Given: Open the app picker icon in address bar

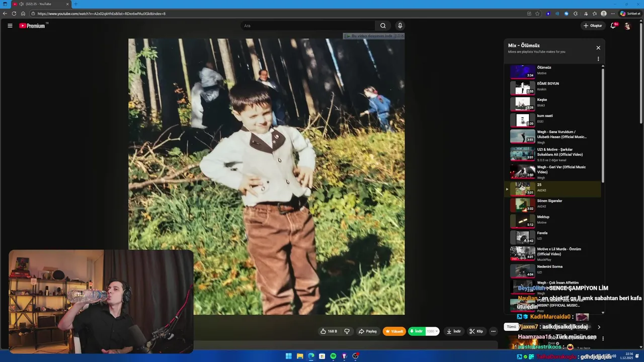Looking at the screenshot, I should 529,14.
